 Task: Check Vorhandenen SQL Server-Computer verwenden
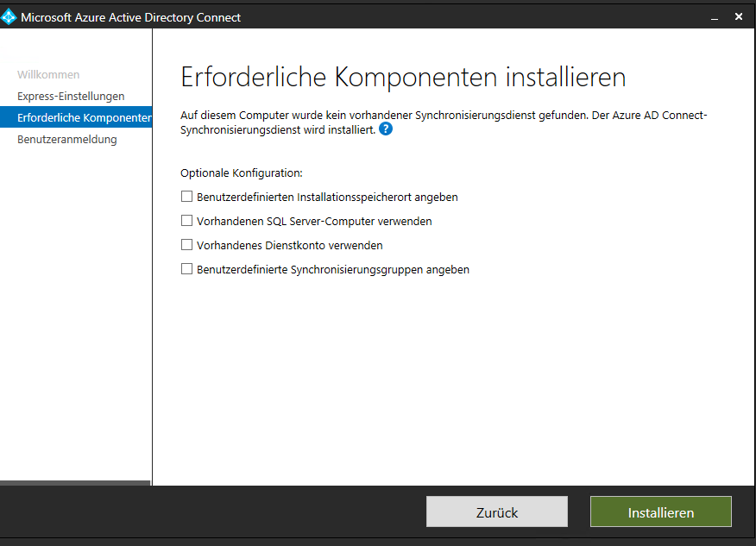coord(186,221)
